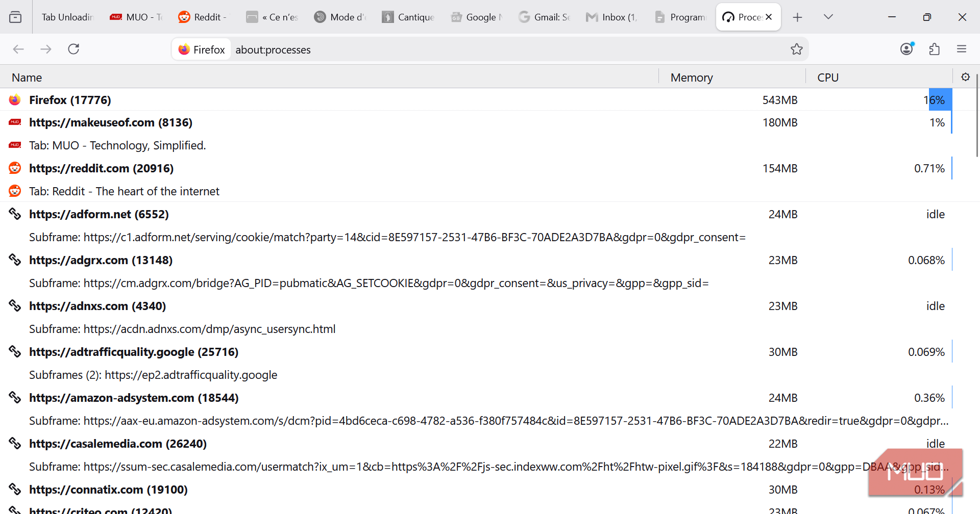
Task: Click the Reddit icon beside reddit.com process
Action: click(x=15, y=168)
